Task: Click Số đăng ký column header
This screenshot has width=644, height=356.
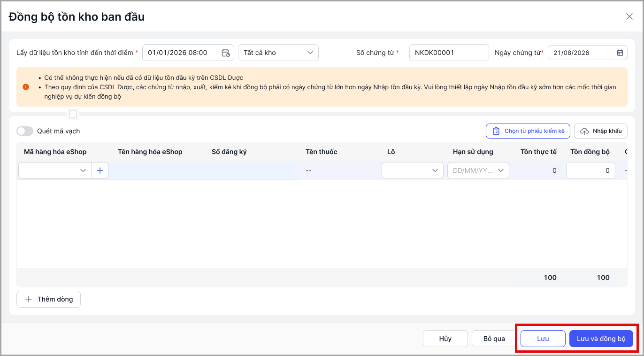Action: point(229,152)
